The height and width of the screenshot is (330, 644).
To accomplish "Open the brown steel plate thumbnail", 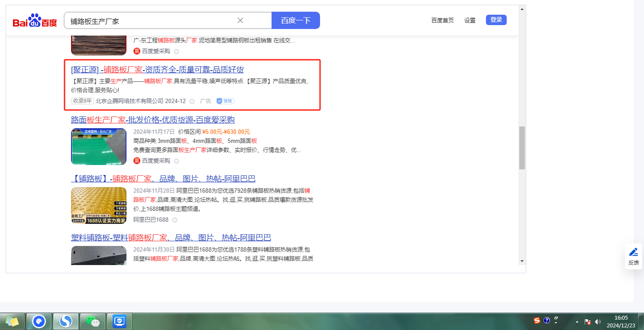I will pos(99,45).
